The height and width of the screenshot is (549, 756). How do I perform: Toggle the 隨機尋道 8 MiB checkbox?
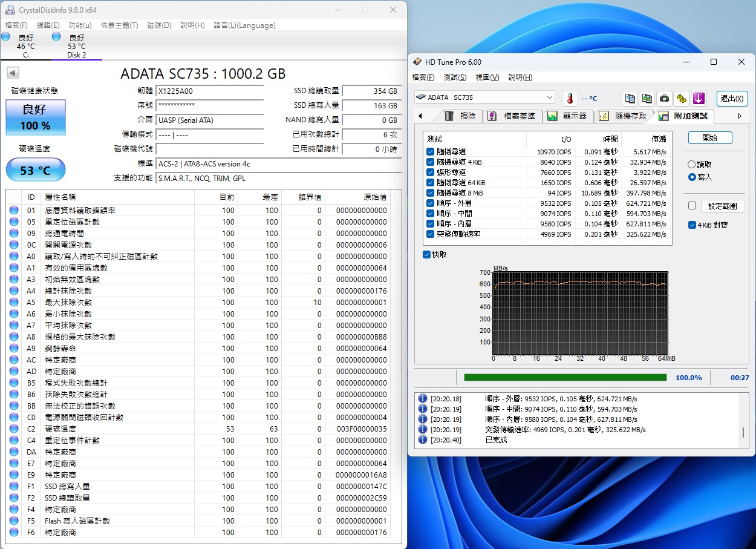coord(430,193)
